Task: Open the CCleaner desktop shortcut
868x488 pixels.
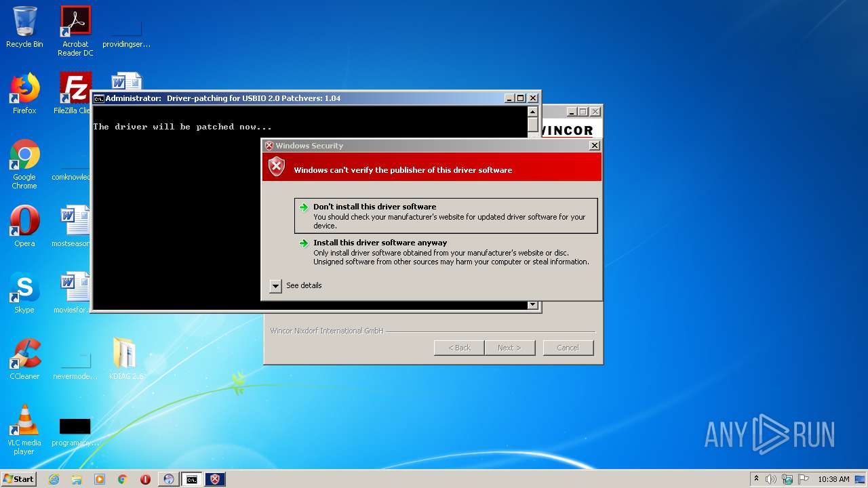Action: point(24,359)
